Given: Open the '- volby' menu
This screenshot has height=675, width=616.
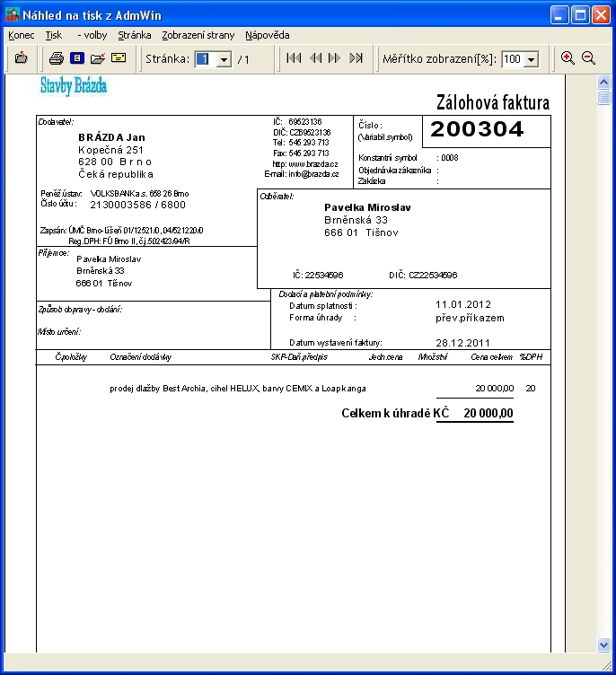Looking at the screenshot, I should 92,35.
